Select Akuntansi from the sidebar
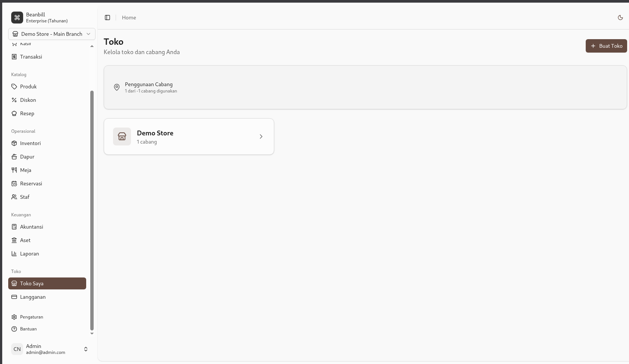The width and height of the screenshot is (629, 364). tap(32, 227)
